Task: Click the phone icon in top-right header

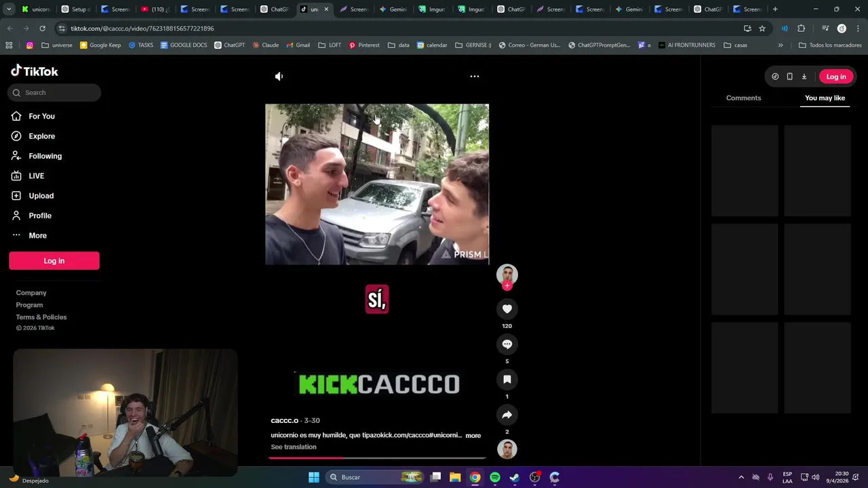Action: pyautogui.click(x=789, y=77)
